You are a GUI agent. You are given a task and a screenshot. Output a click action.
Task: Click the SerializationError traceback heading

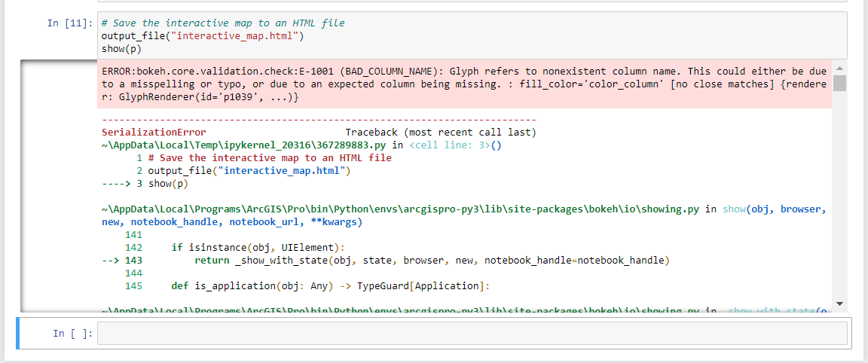tap(154, 133)
